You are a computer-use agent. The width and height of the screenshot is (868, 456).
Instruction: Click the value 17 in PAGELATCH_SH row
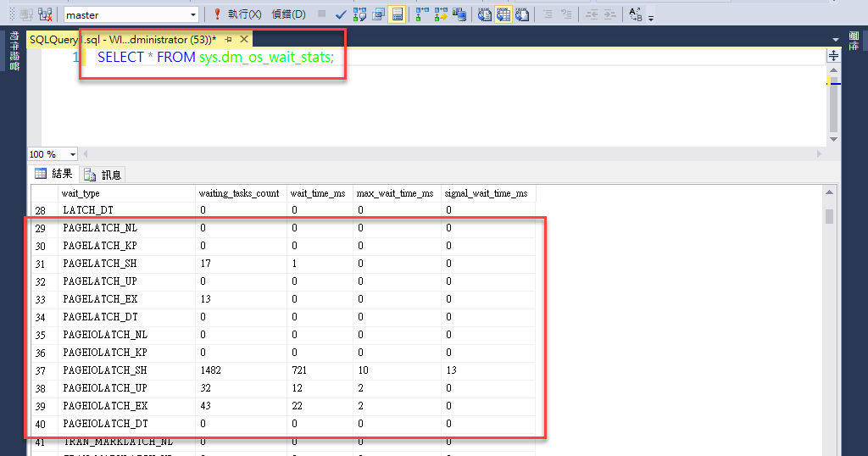click(x=242, y=264)
